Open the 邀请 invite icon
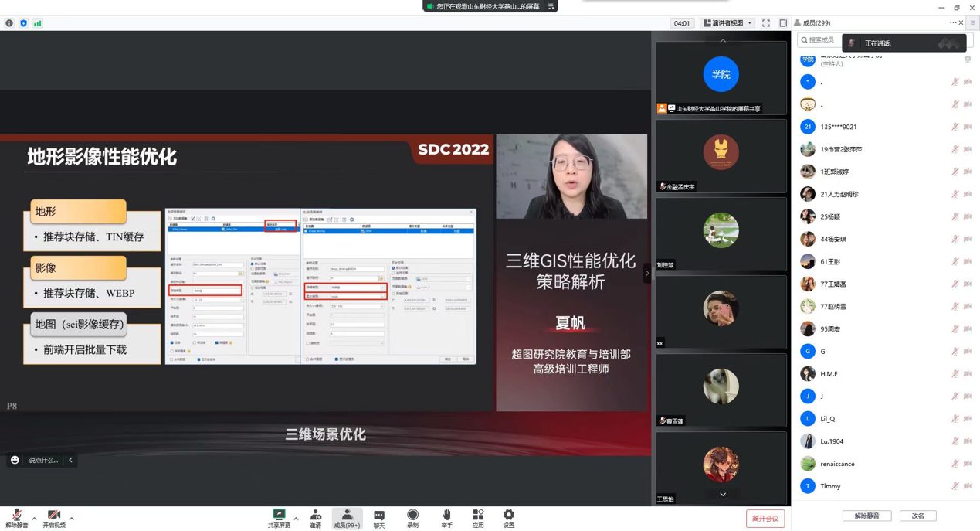980x531 pixels. [316, 518]
